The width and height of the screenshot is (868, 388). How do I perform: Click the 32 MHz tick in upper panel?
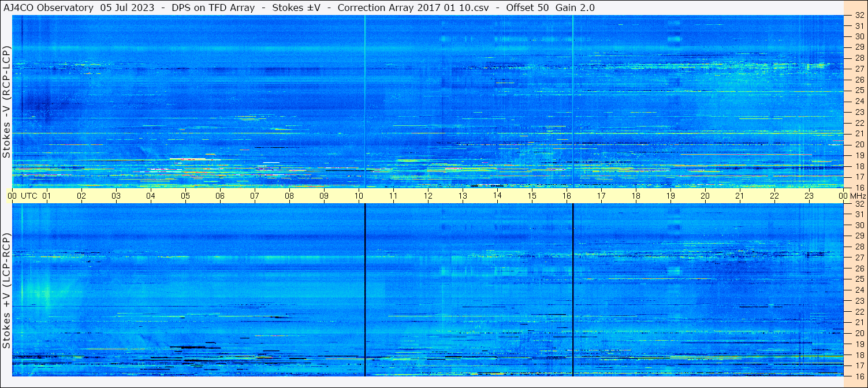point(859,16)
